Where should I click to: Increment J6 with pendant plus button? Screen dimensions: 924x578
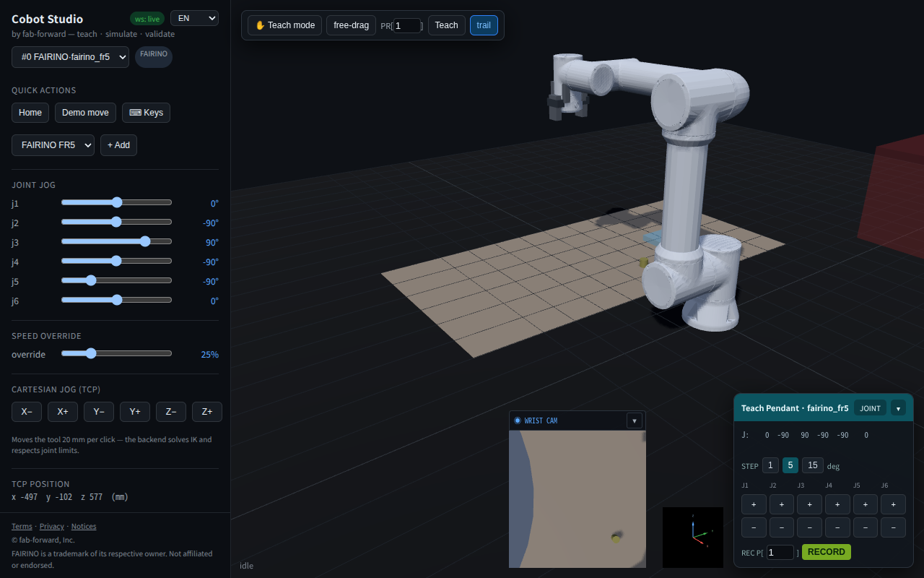click(x=894, y=504)
